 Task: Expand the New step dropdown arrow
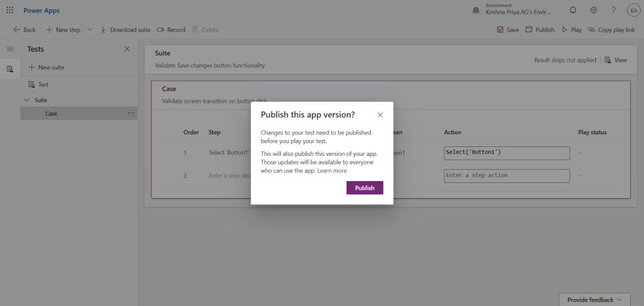coord(89,30)
